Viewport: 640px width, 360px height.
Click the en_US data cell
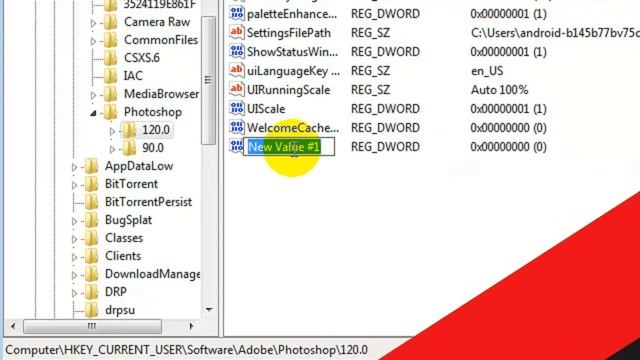(x=487, y=71)
